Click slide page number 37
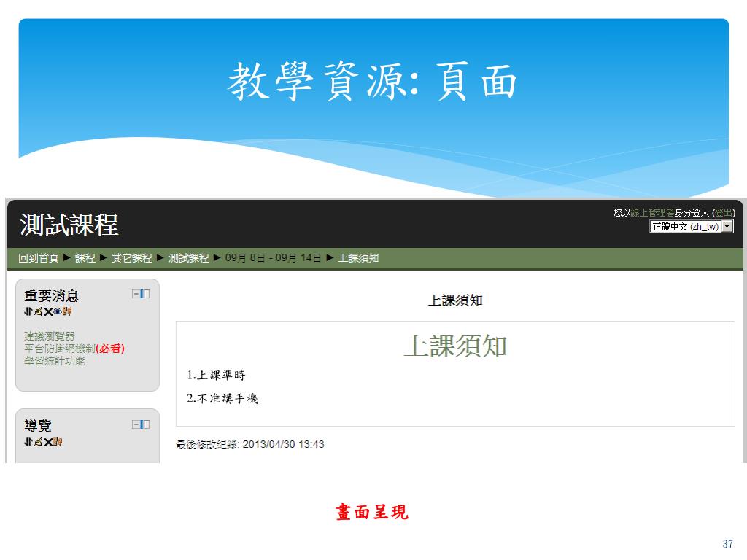This screenshot has width=747, height=560. click(x=727, y=544)
